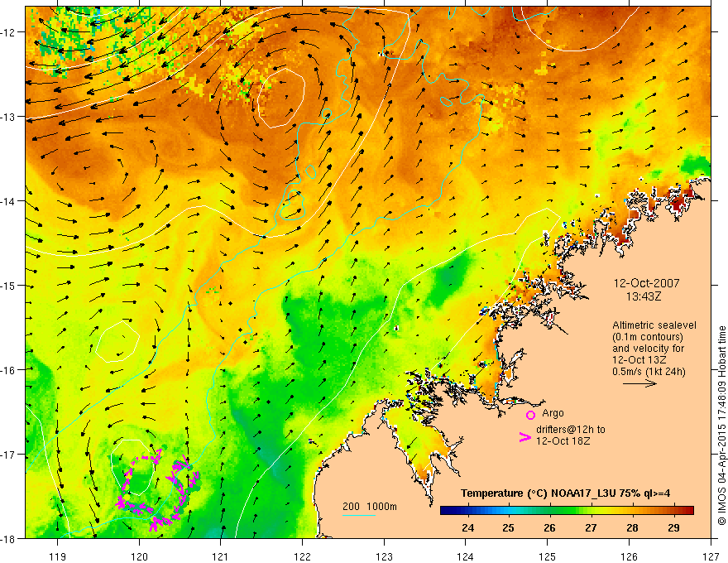Click the color bar tick label 27

click(x=591, y=527)
